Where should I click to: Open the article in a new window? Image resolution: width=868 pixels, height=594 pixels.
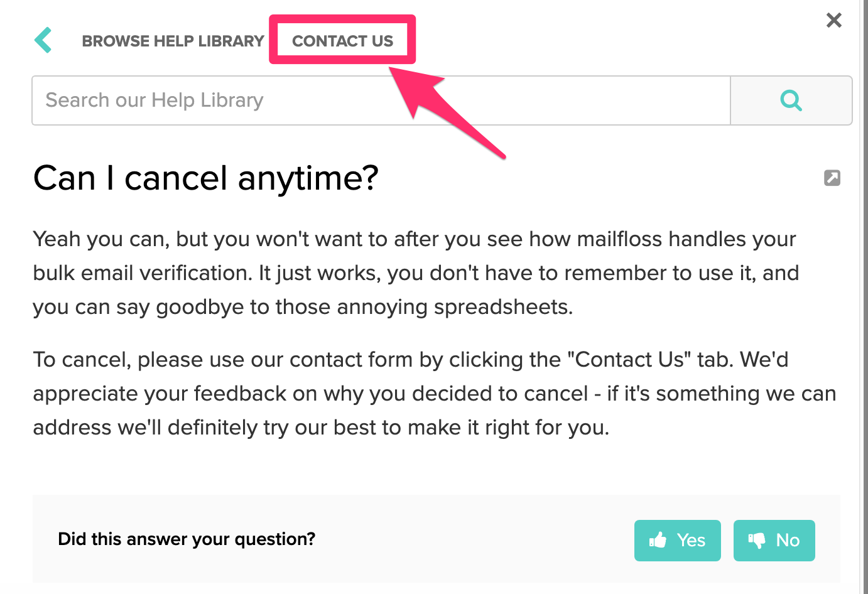click(x=832, y=178)
